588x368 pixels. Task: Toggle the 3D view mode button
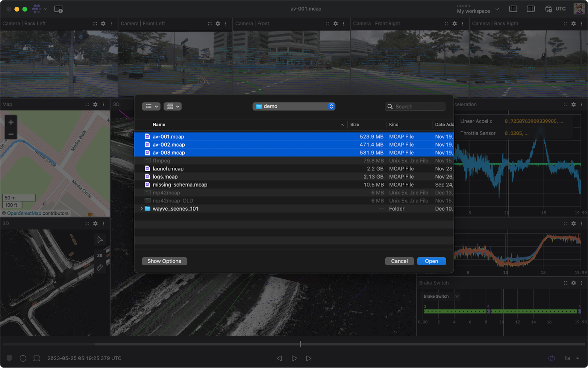click(100, 255)
